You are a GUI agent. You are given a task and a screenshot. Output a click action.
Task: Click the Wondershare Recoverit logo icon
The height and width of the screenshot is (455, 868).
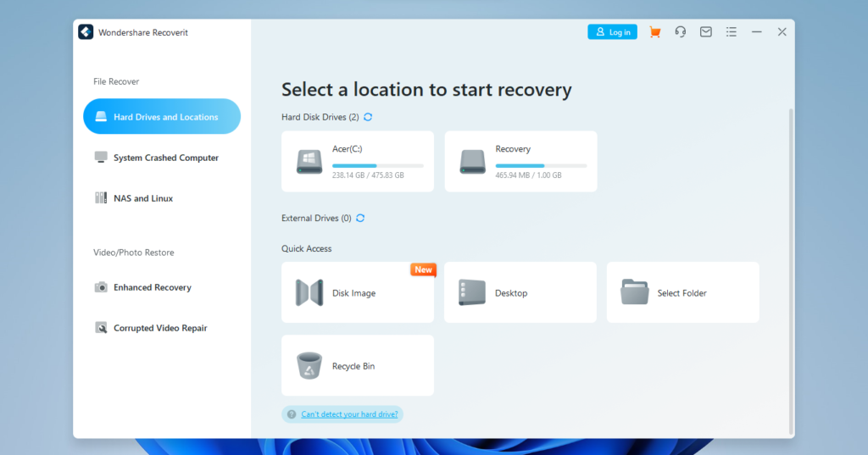point(86,32)
